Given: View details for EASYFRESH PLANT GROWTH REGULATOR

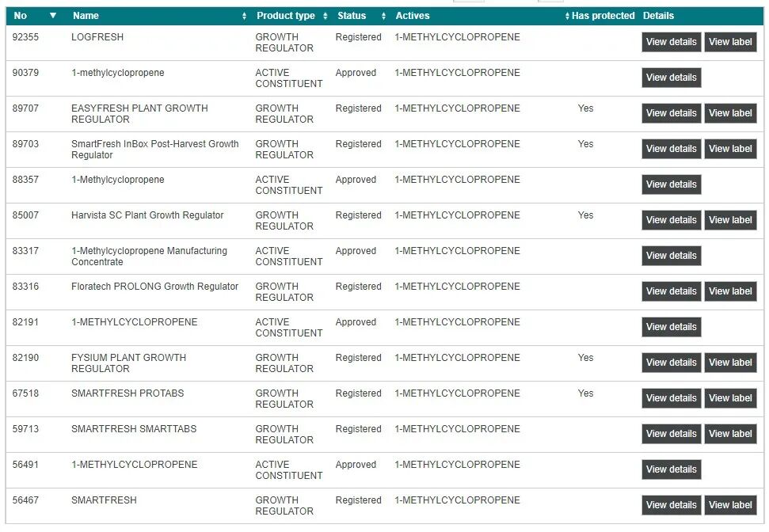Looking at the screenshot, I should pyautogui.click(x=672, y=113).
